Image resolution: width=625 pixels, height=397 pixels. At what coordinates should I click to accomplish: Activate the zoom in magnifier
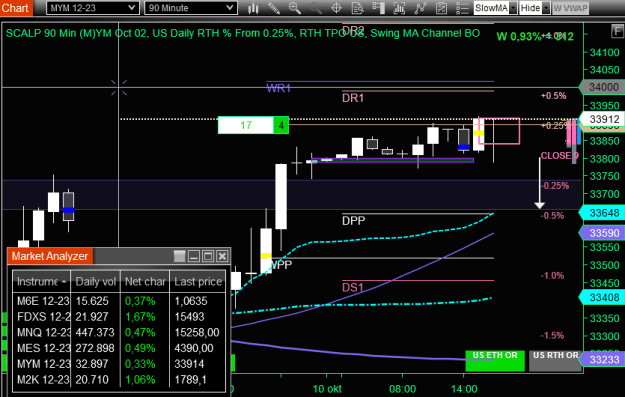click(295, 8)
